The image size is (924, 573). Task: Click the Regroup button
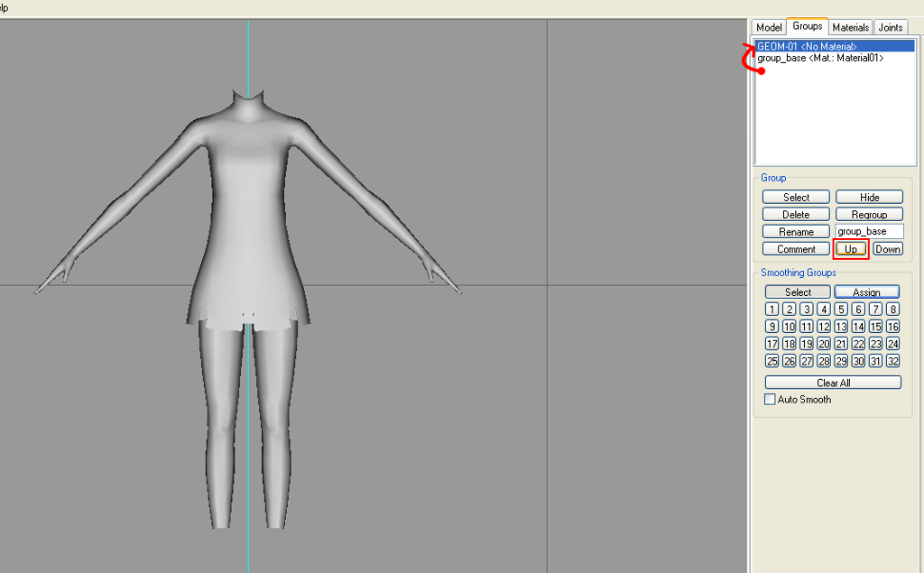tap(869, 214)
